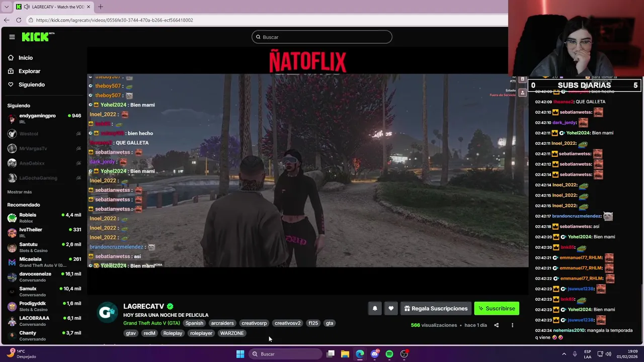The width and height of the screenshot is (644, 362).
Task: Click the LAGRECATV channel avatar
Action: tap(107, 312)
